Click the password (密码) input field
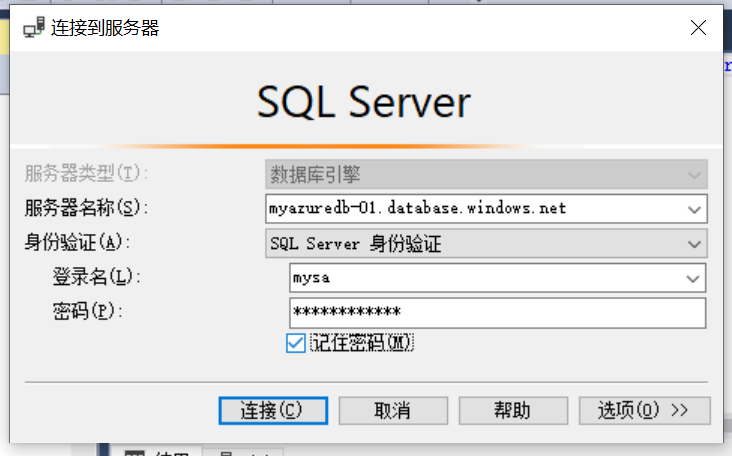This screenshot has height=456, width=732. (x=497, y=313)
